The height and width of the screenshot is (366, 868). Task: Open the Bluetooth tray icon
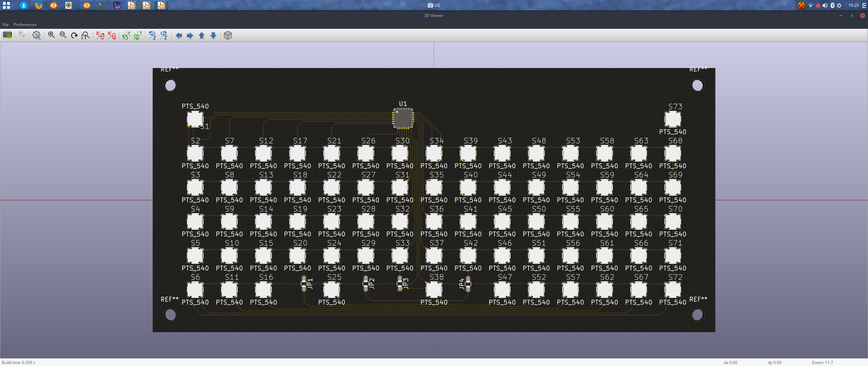coord(832,5)
